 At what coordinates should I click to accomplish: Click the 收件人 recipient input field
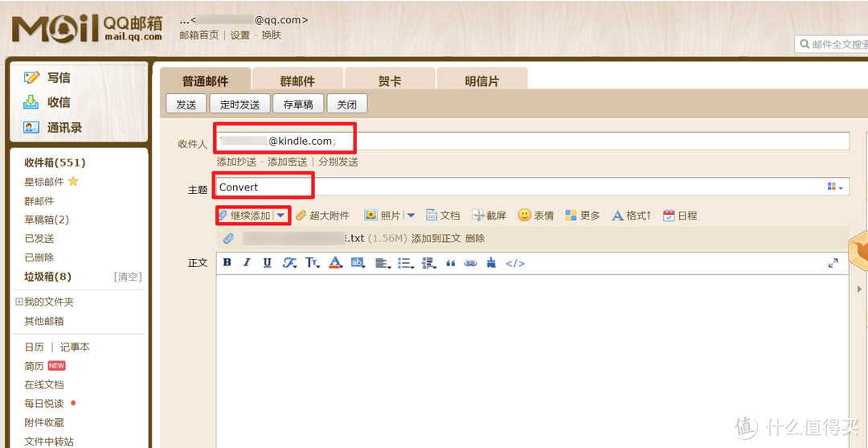click(533, 142)
